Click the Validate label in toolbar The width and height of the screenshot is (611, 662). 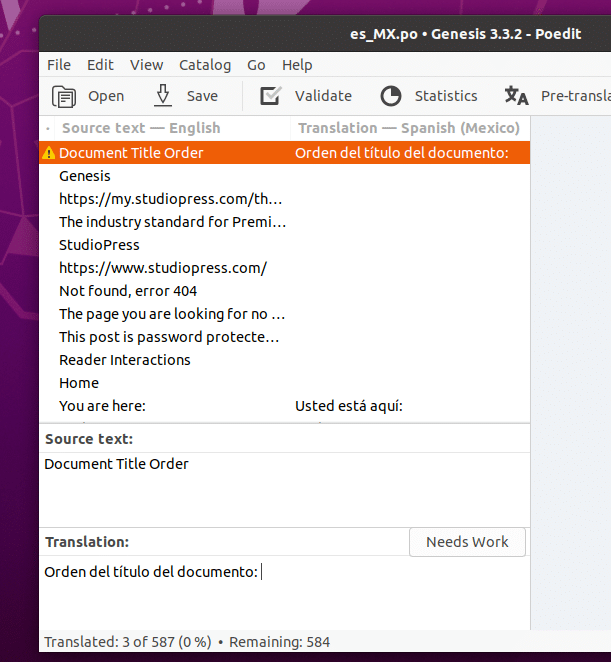coord(323,96)
